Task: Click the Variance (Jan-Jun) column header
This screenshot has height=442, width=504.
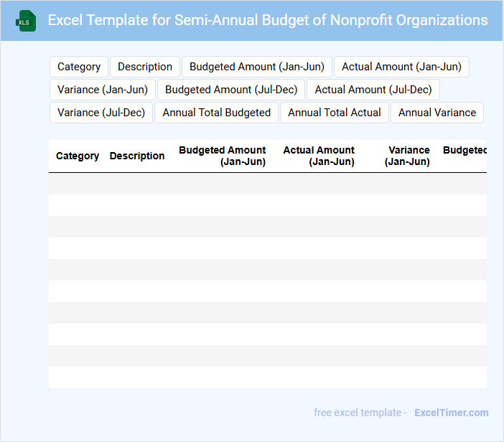Action: (408, 156)
